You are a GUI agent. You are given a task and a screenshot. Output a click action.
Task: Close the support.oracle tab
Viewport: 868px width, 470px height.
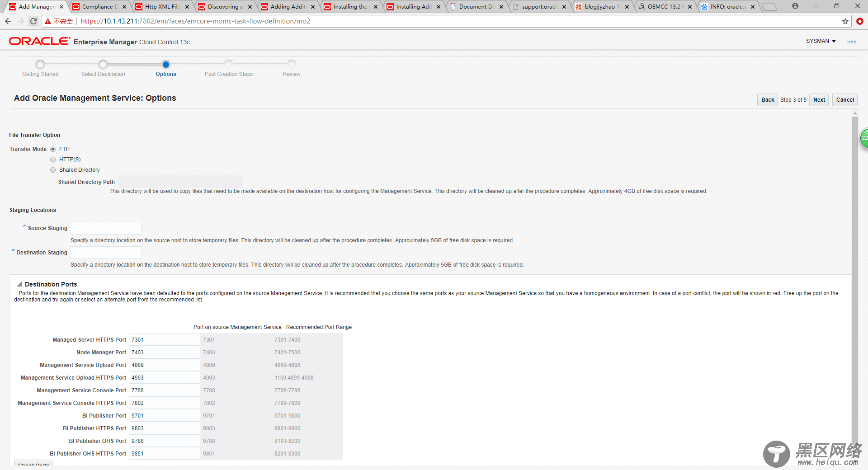[564, 7]
